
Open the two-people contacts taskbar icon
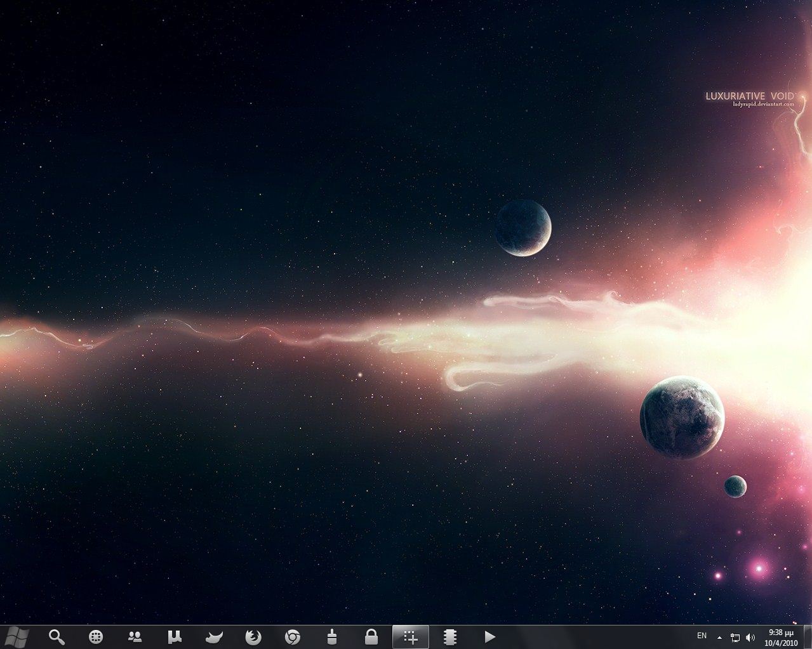tap(135, 636)
